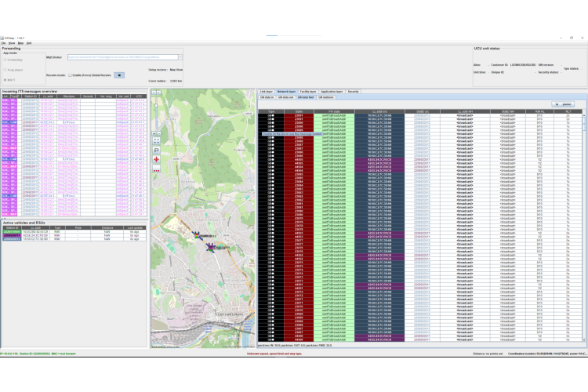Viewport: 588px width, 392px height.
Task: Open the GN stations sub-tab
Action: (x=325, y=97)
